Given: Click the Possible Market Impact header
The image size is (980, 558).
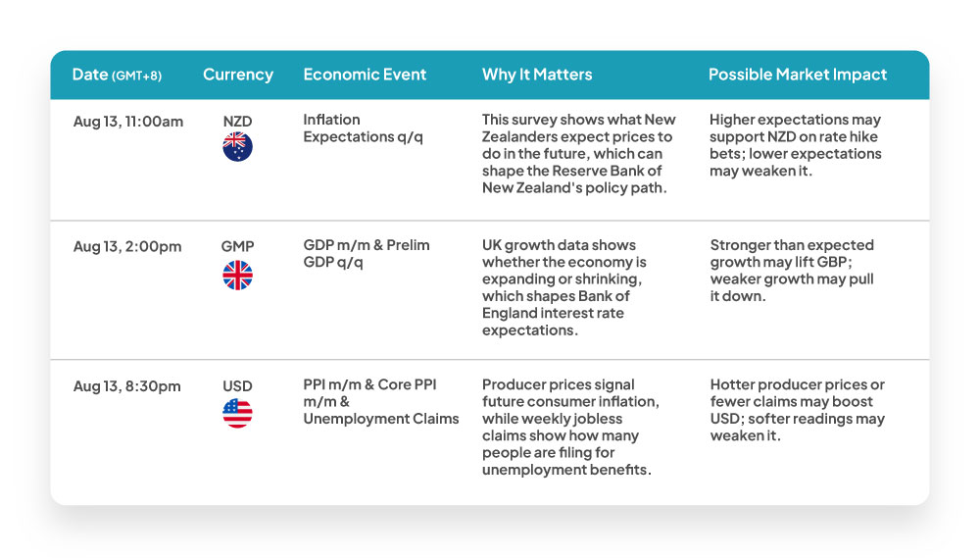Looking at the screenshot, I should (x=798, y=76).
